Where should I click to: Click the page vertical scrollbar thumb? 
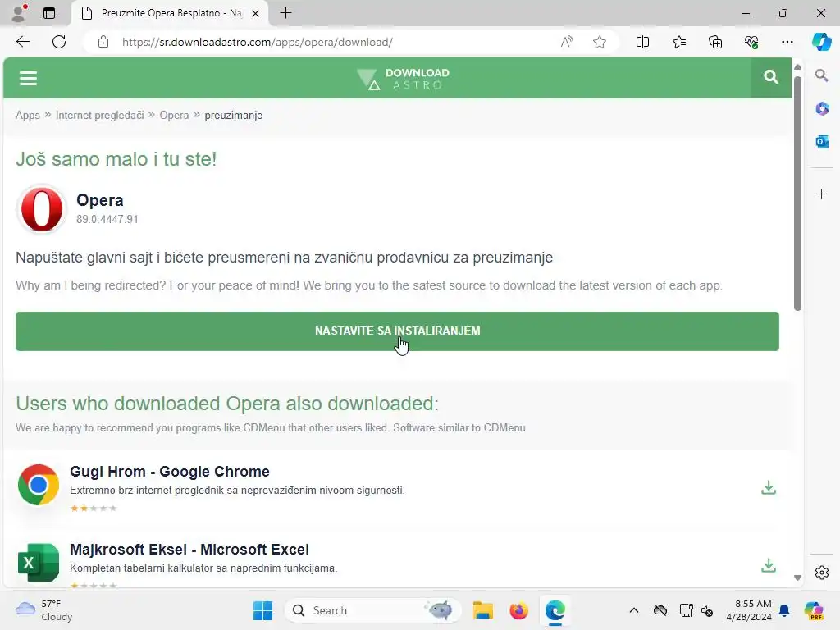[x=797, y=193]
